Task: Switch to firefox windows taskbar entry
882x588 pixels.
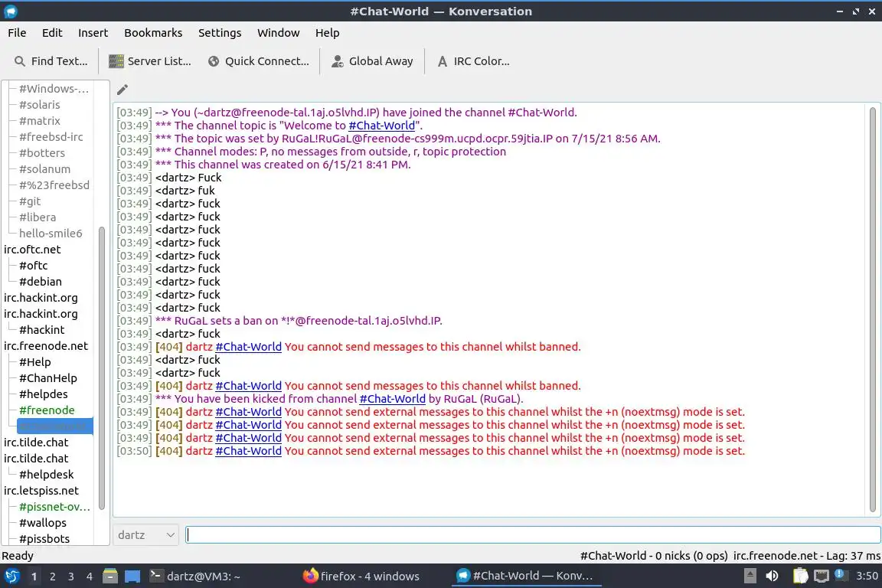Action: coord(361,577)
